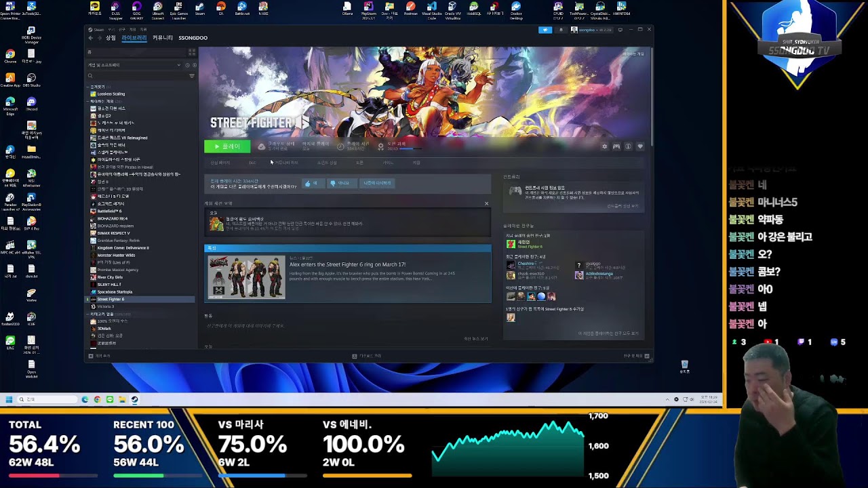Open advanced filter options icon beside search

(x=192, y=76)
